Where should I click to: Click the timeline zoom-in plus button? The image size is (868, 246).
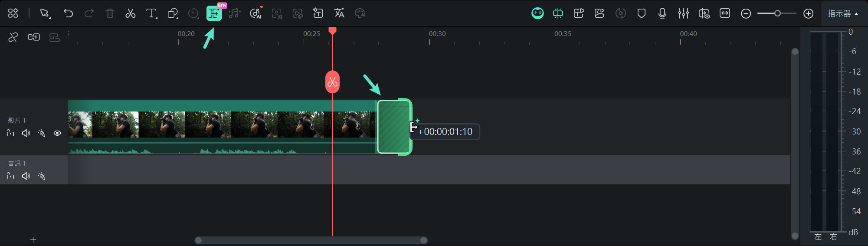[808, 13]
